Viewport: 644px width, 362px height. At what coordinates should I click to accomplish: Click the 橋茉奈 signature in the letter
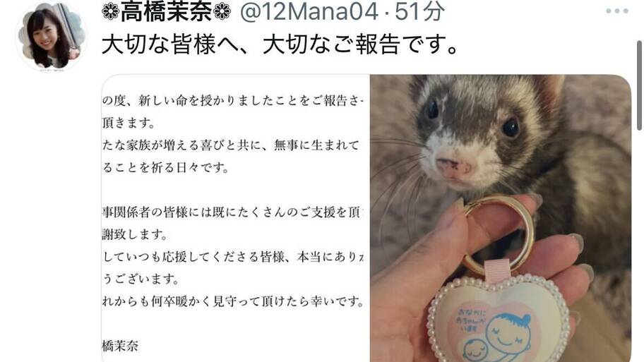click(120, 346)
